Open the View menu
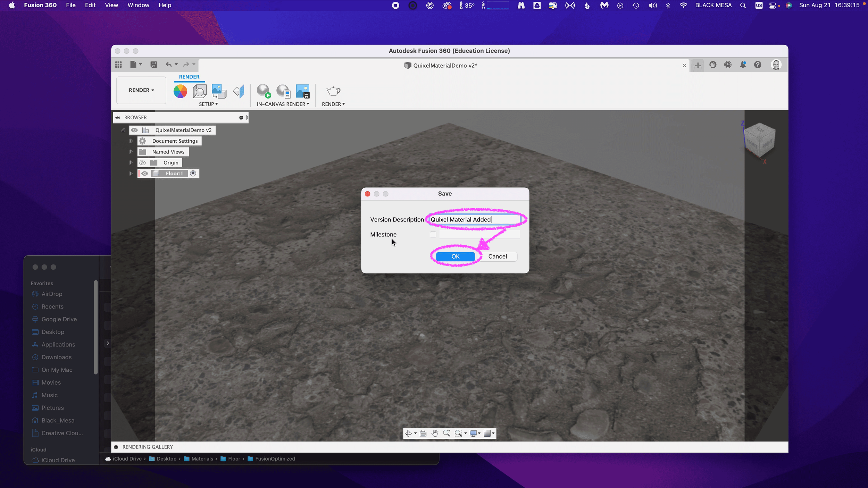This screenshot has width=868, height=488. tap(111, 5)
